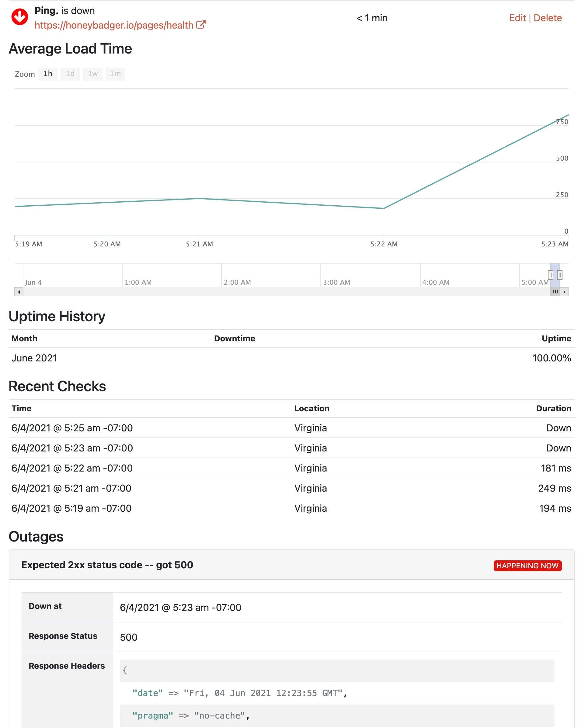The image size is (585, 728).
Task: Select the 1h zoom option
Action: [x=47, y=74]
